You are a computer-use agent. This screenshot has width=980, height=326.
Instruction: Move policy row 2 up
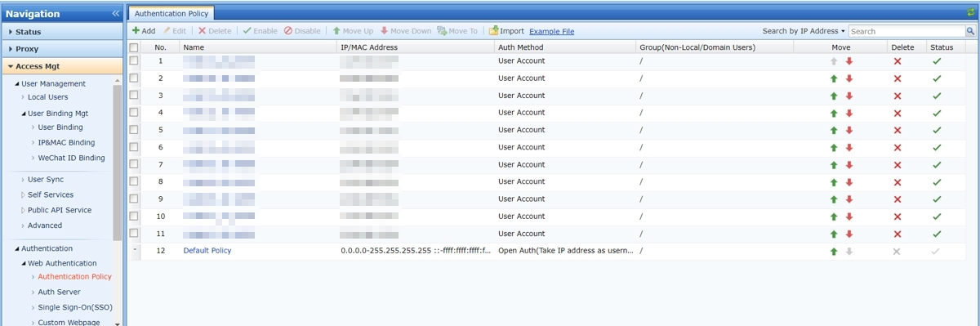tap(834, 78)
